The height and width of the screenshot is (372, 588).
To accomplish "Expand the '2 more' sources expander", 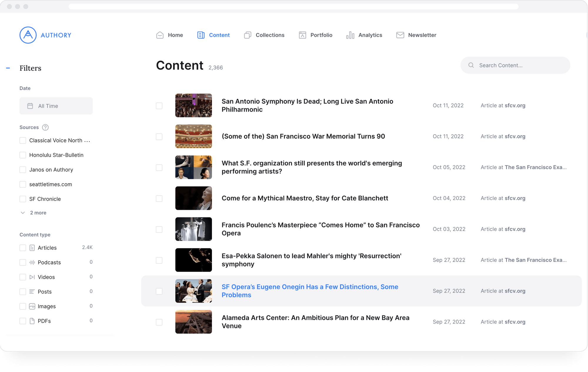I will [34, 212].
